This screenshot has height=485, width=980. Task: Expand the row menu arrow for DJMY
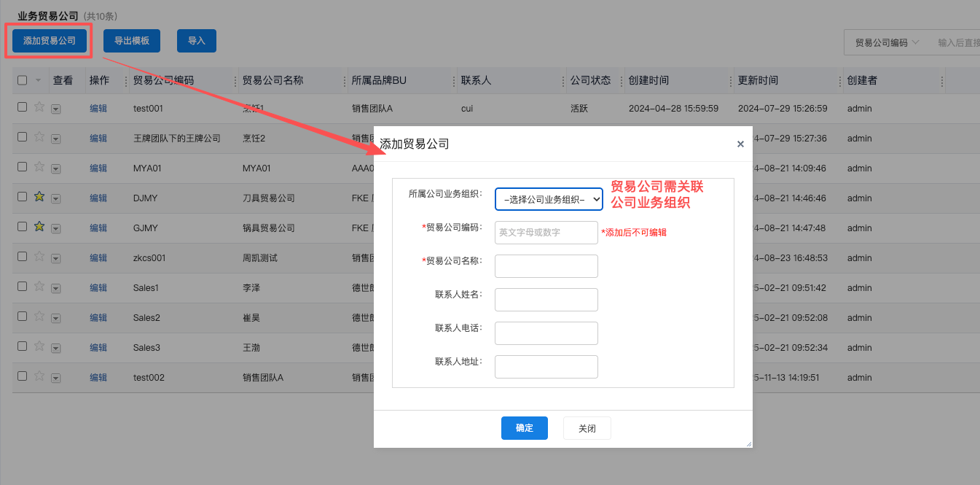[x=56, y=198]
